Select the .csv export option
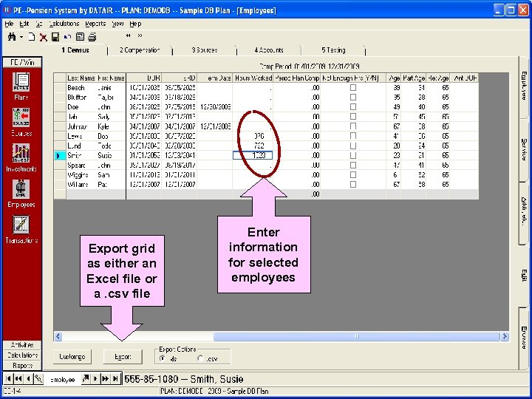The height and width of the screenshot is (399, 532). click(x=199, y=358)
